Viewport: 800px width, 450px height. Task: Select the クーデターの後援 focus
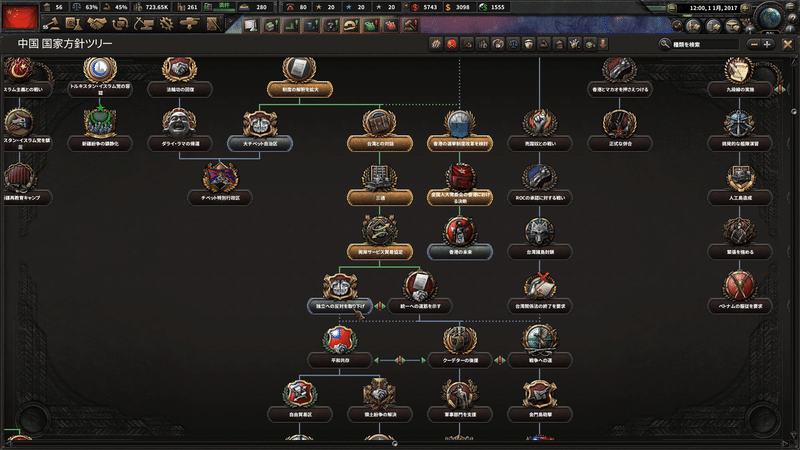coord(460,347)
